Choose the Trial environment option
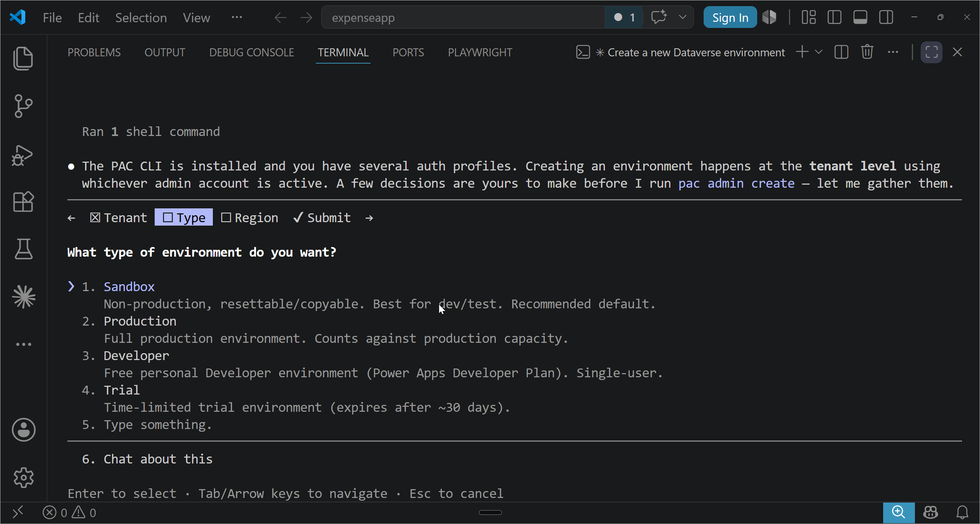 [122, 390]
